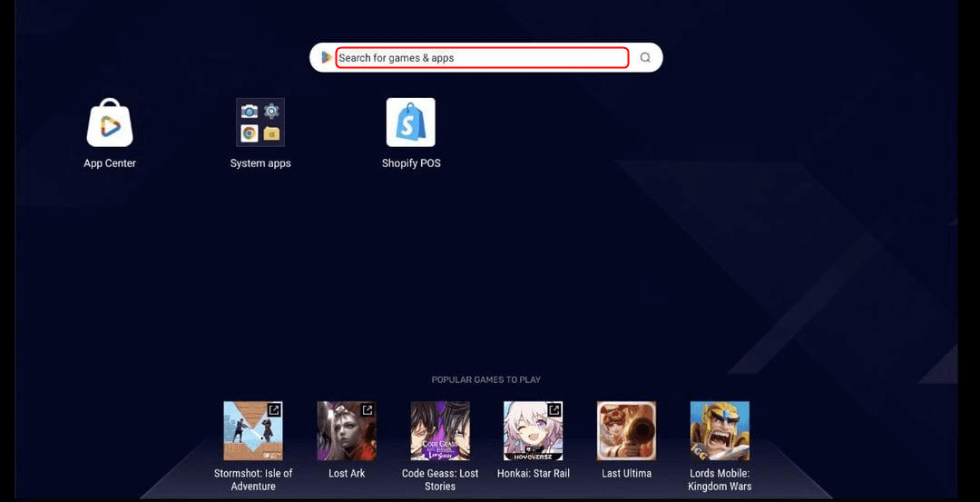
Task: Select the Code Geass: Lost Stories thumbnail
Action: 440,431
